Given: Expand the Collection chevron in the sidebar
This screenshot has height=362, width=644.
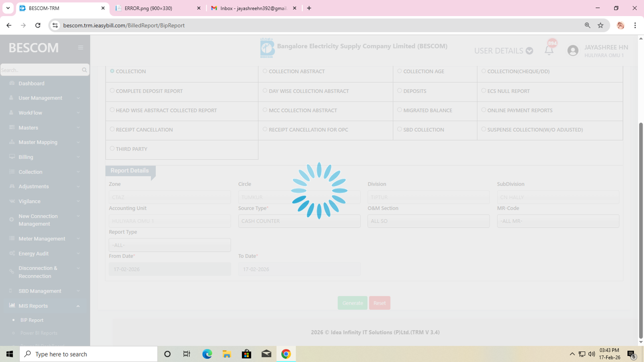Looking at the screenshot, I should pyautogui.click(x=78, y=172).
